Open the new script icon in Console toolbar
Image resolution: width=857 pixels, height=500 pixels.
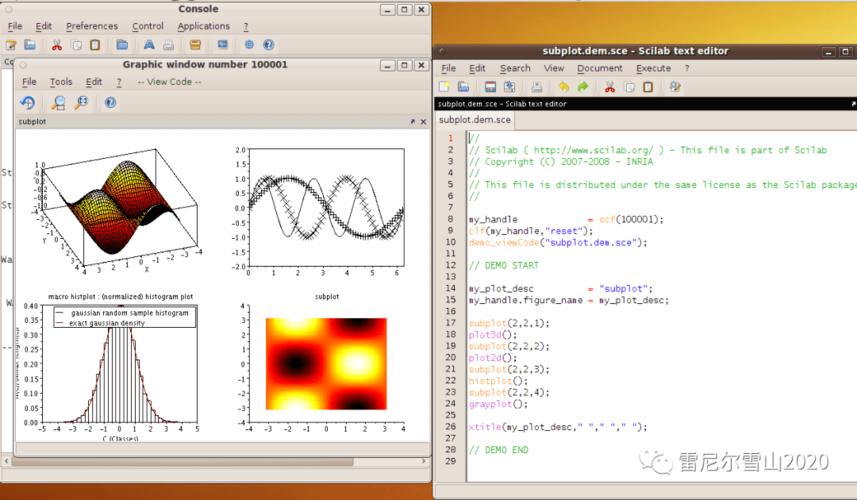point(11,45)
